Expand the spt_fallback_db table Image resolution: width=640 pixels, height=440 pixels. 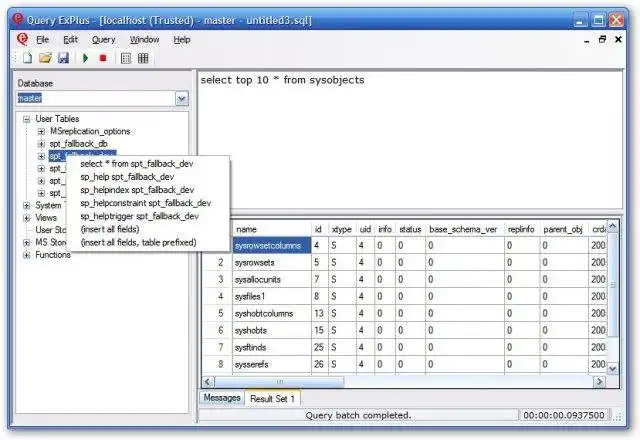[41, 144]
